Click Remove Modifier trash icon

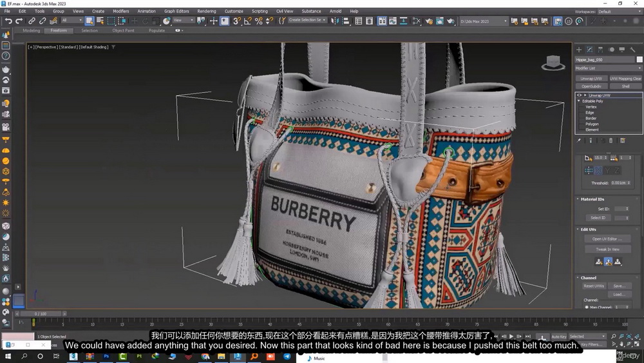611,141
